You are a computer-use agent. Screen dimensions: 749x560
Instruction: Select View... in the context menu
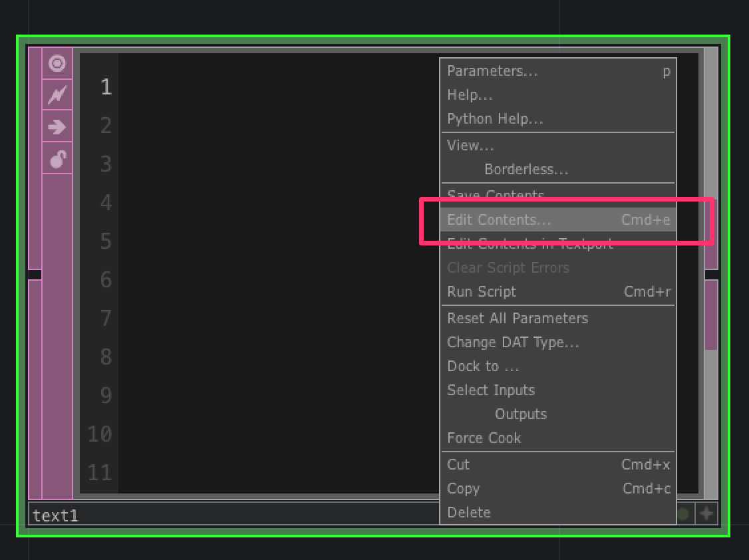(557, 146)
